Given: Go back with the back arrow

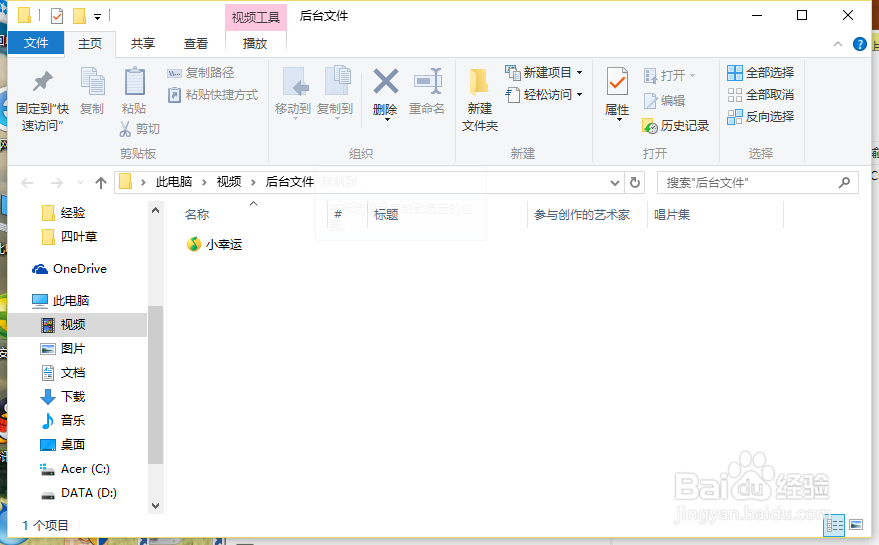Looking at the screenshot, I should pos(27,183).
